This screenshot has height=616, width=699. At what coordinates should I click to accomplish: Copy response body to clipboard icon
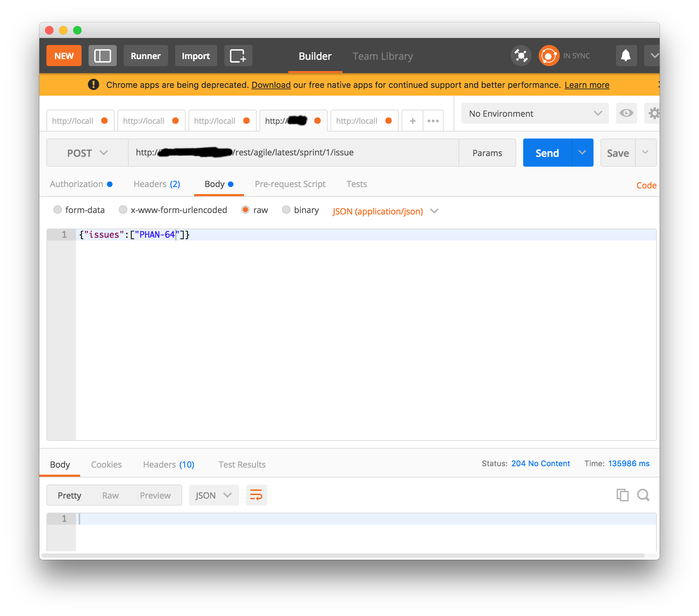(622, 495)
